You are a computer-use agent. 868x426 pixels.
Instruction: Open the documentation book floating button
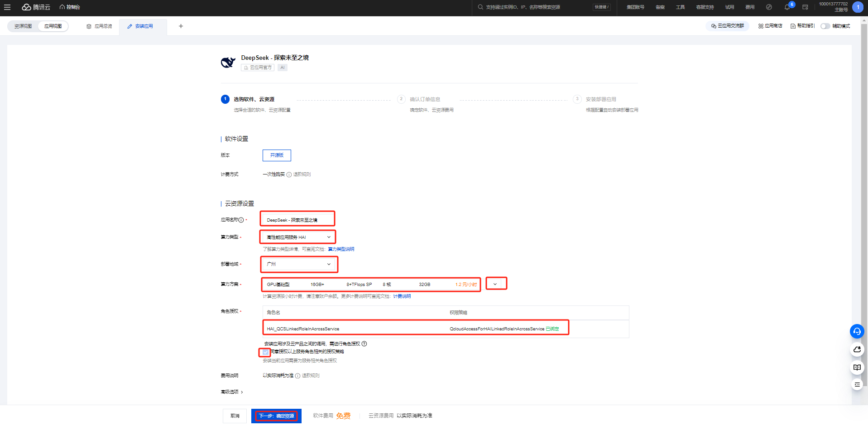(x=857, y=368)
